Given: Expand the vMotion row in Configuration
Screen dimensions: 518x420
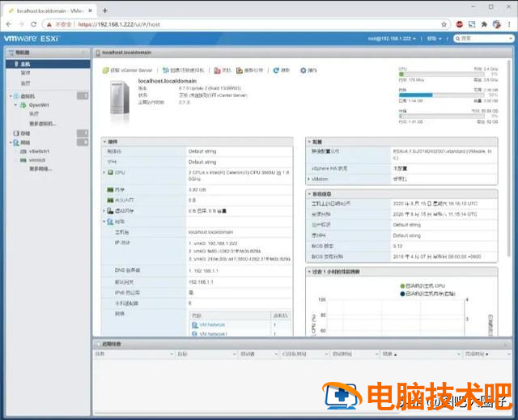Looking at the screenshot, I should pos(309,179).
